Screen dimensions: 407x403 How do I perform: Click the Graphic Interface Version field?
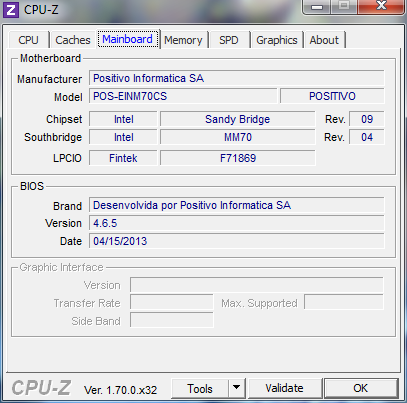coord(257,285)
